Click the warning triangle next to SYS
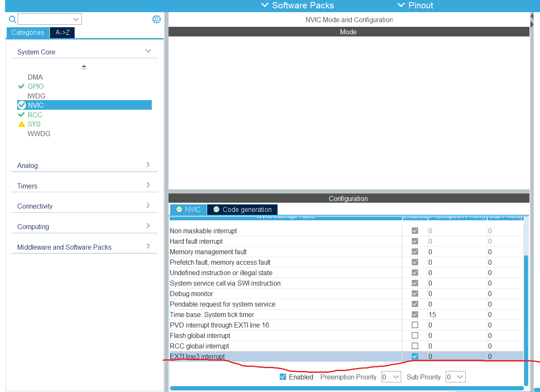 click(21, 124)
